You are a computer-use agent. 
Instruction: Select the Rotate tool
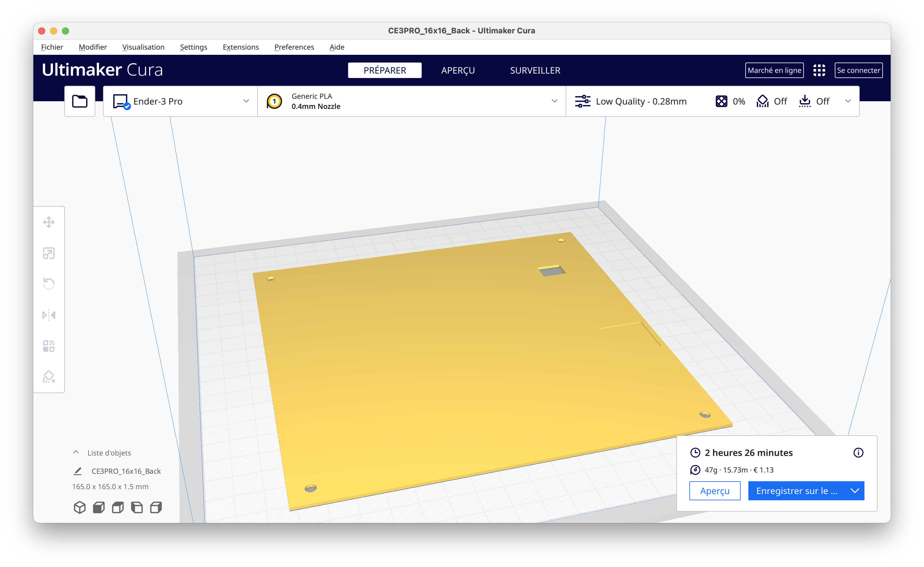49,284
